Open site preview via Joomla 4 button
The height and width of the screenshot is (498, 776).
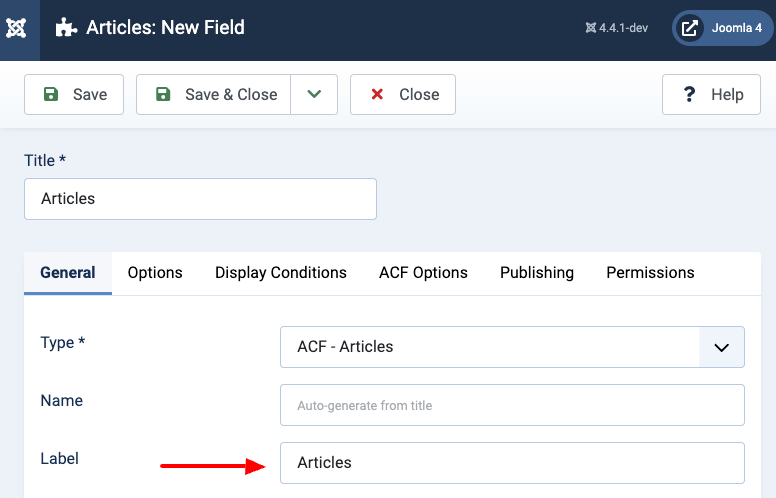click(x=723, y=28)
